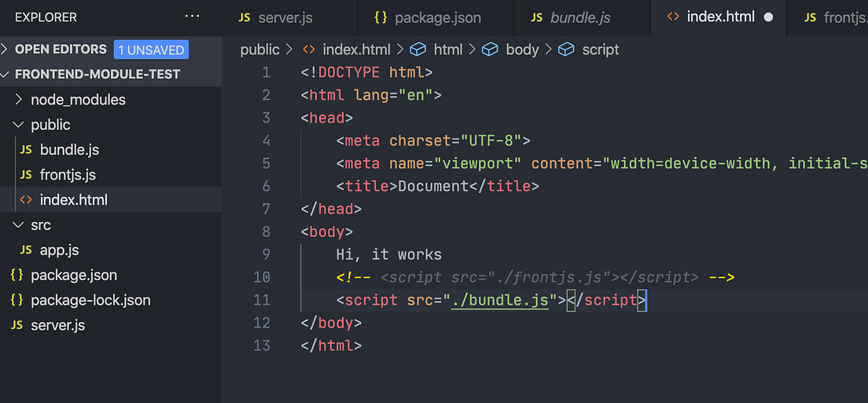
Task: Follow the ./bundle.js link on line 11
Action: (500, 300)
